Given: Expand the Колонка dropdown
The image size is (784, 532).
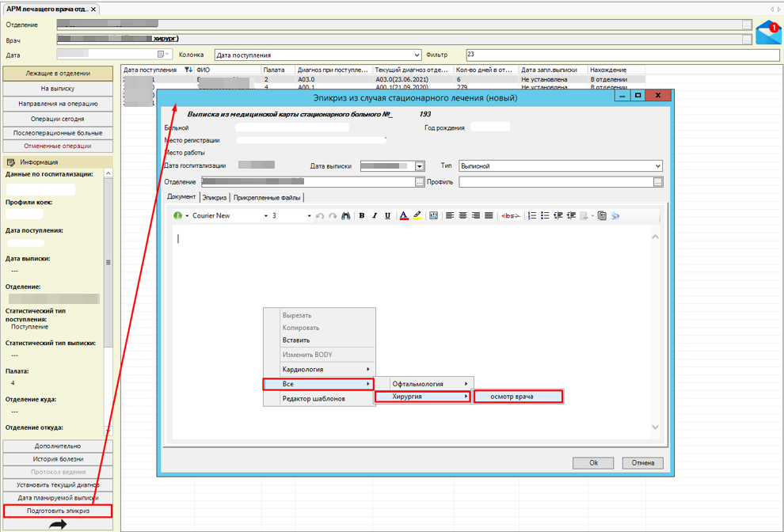Looking at the screenshot, I should point(417,55).
